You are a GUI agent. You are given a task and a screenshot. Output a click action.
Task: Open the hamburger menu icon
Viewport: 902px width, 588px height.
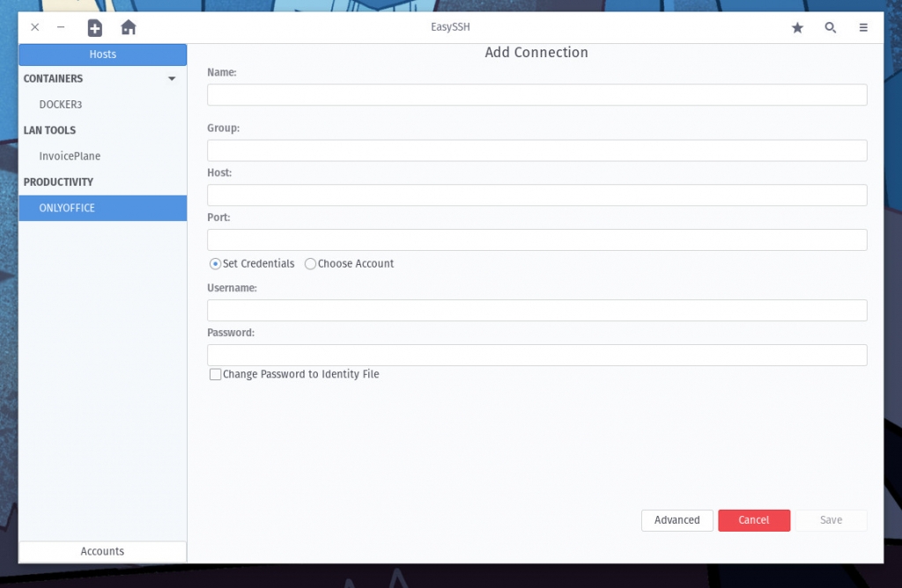click(863, 27)
